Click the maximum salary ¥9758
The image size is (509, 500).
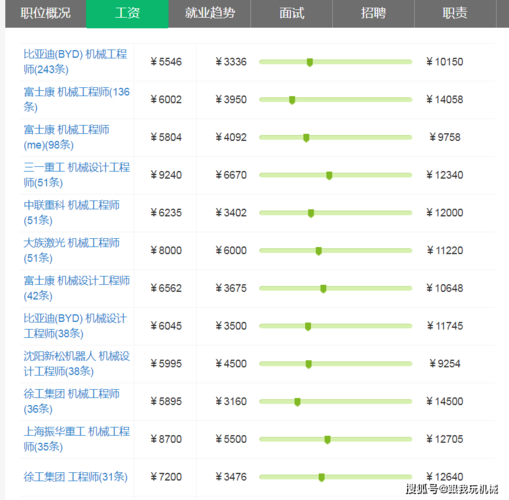click(445, 137)
